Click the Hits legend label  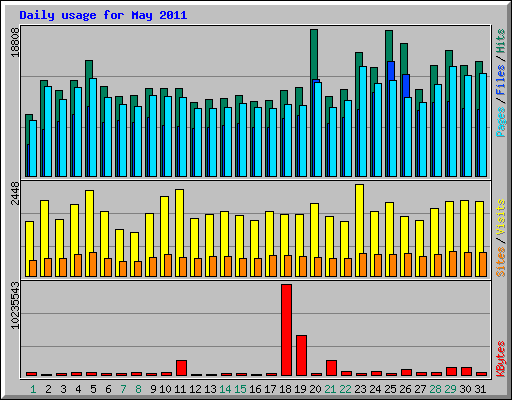coord(501,41)
